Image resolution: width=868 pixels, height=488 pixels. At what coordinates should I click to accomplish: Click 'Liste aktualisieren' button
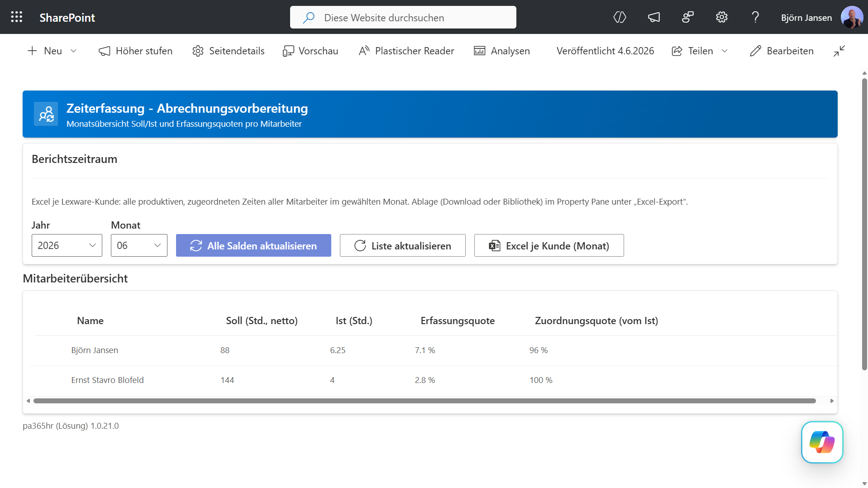tap(403, 245)
